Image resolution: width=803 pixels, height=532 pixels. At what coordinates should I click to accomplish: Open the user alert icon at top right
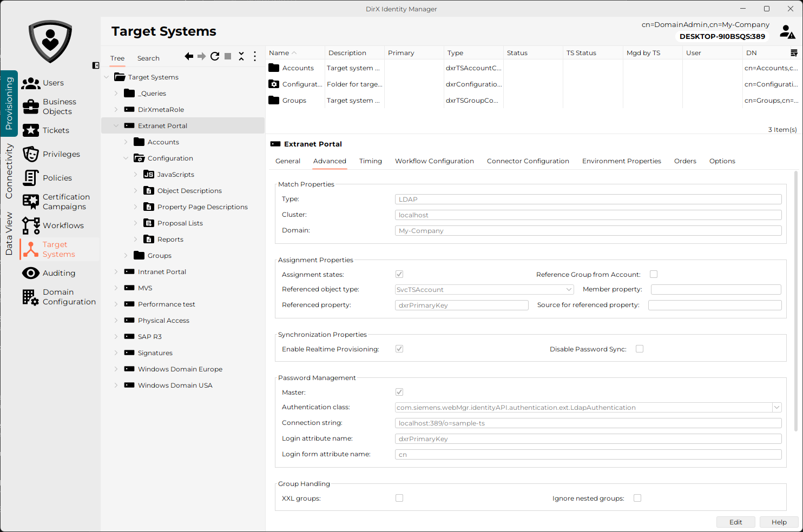point(787,32)
